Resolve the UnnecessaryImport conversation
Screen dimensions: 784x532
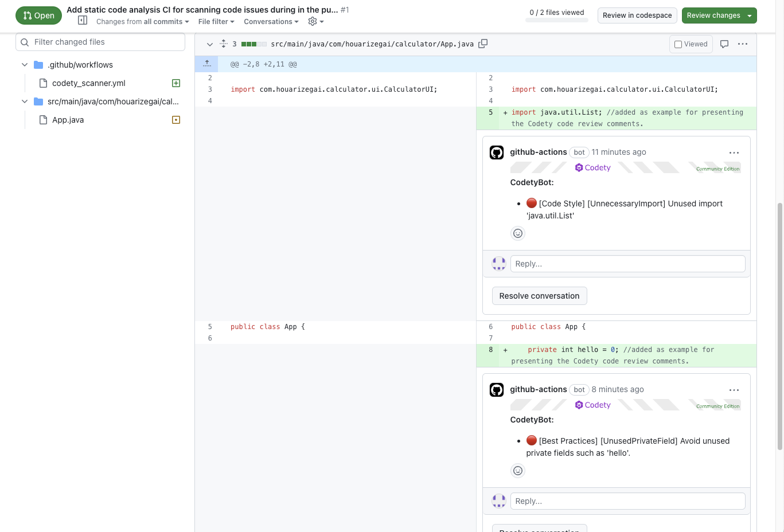click(539, 296)
